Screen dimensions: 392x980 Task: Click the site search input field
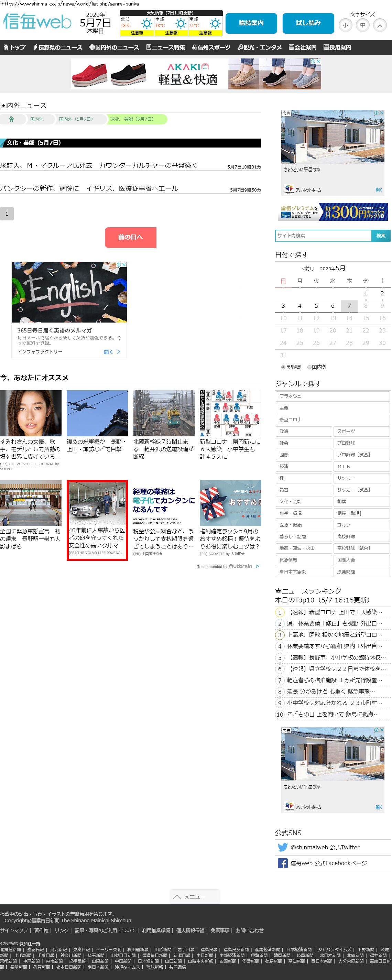pos(323,236)
